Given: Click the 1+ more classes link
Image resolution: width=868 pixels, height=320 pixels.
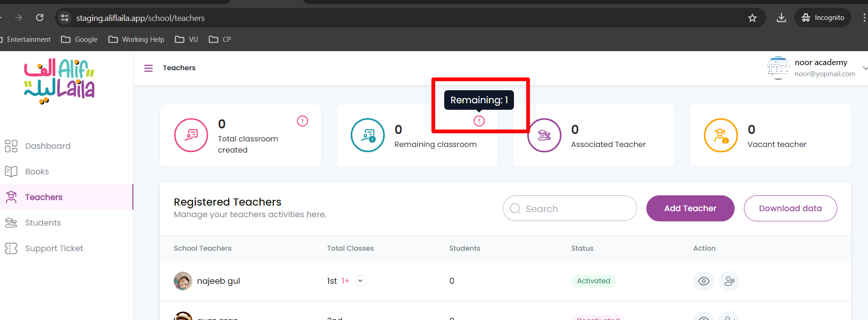Looking at the screenshot, I should point(345,281).
